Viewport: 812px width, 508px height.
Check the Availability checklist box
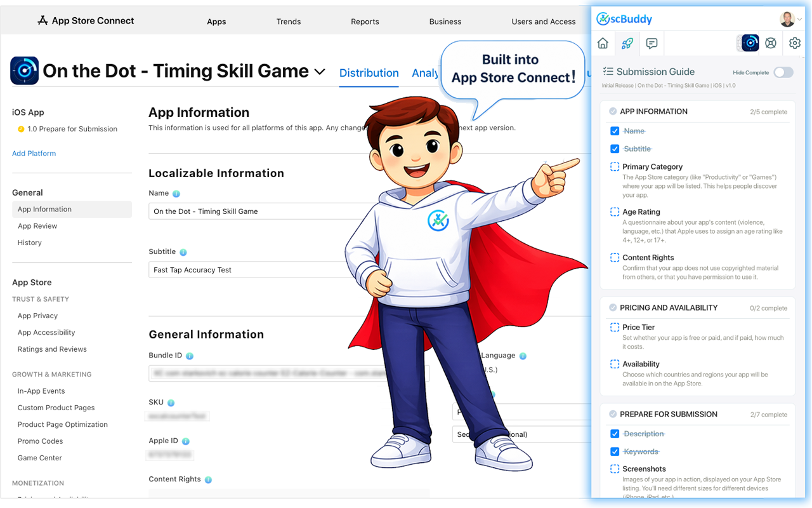[615, 364]
